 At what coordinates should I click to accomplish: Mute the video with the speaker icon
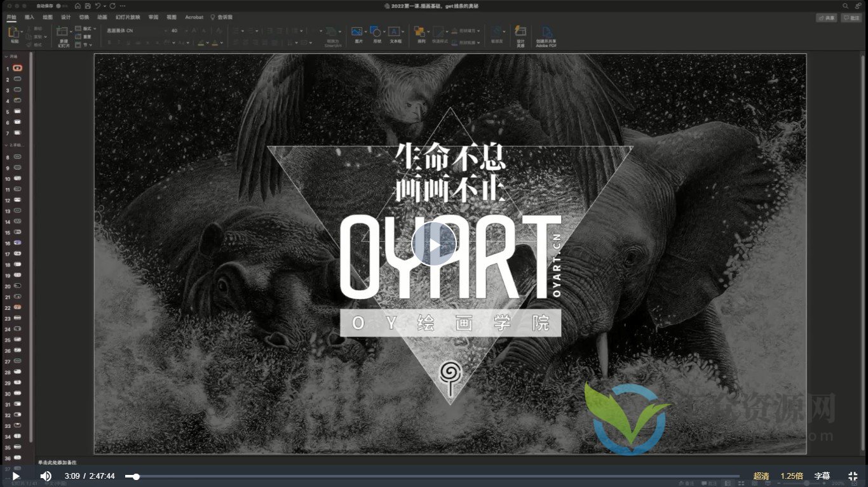pyautogui.click(x=46, y=476)
